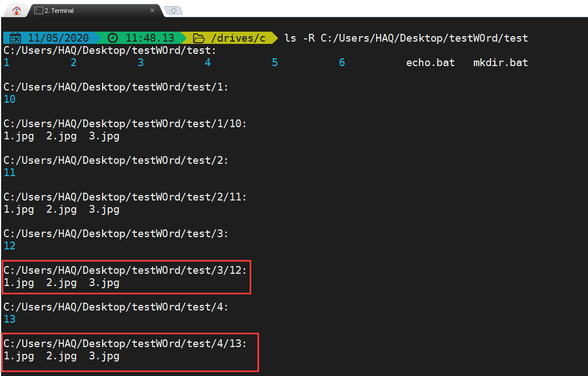Select 1.jpg under test/1/10
Screen dimensions: 588x376
(19, 137)
